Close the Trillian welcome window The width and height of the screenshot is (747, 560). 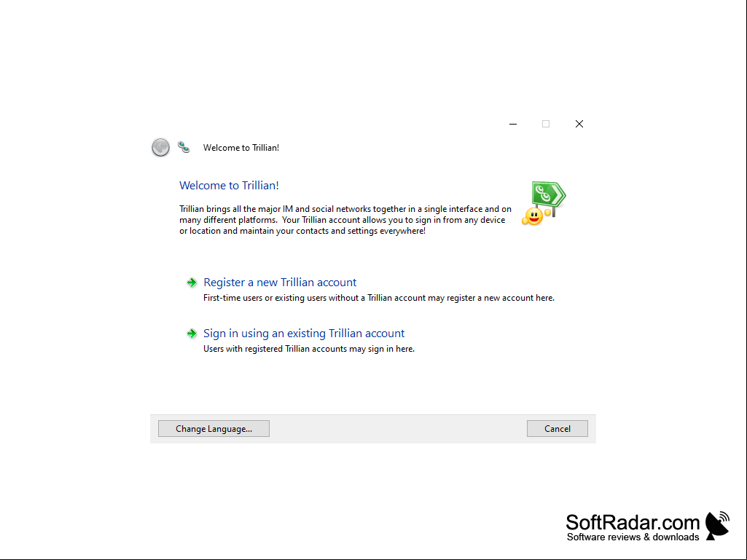(x=579, y=124)
